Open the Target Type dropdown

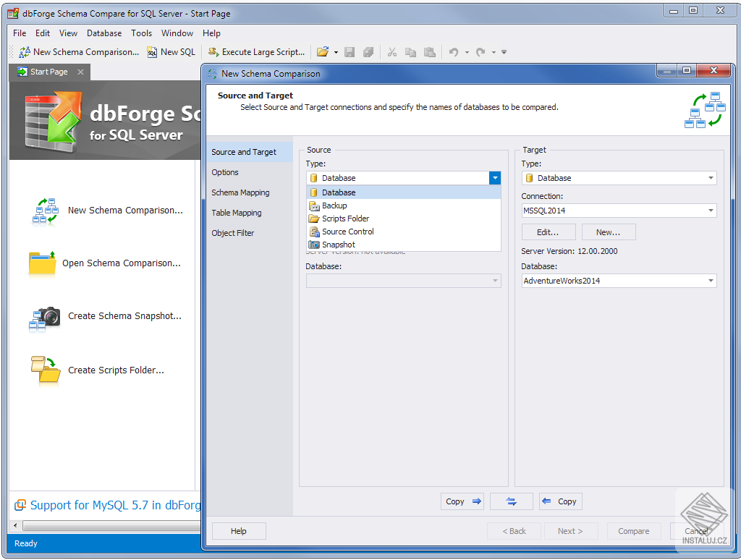click(x=711, y=178)
